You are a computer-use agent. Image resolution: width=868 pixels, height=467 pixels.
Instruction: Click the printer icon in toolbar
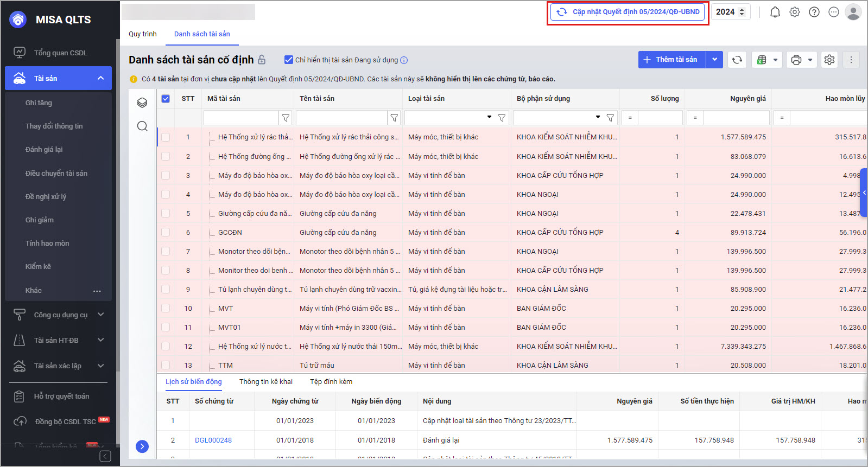(x=796, y=60)
